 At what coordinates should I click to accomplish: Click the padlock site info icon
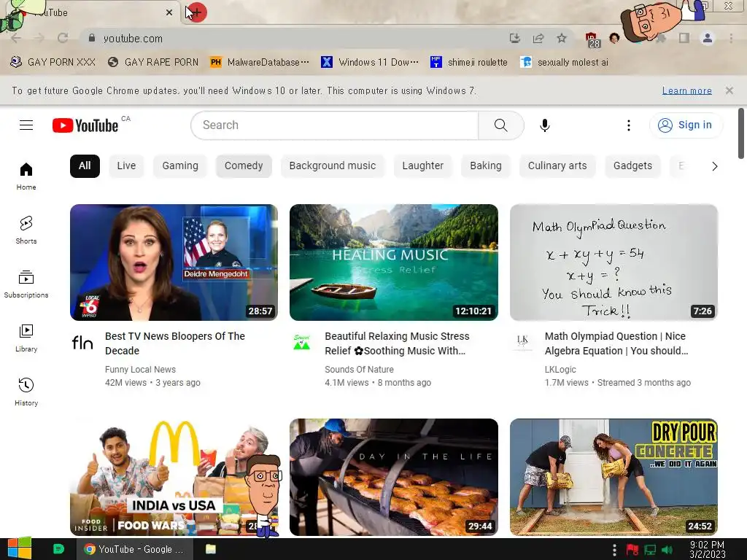[92, 38]
